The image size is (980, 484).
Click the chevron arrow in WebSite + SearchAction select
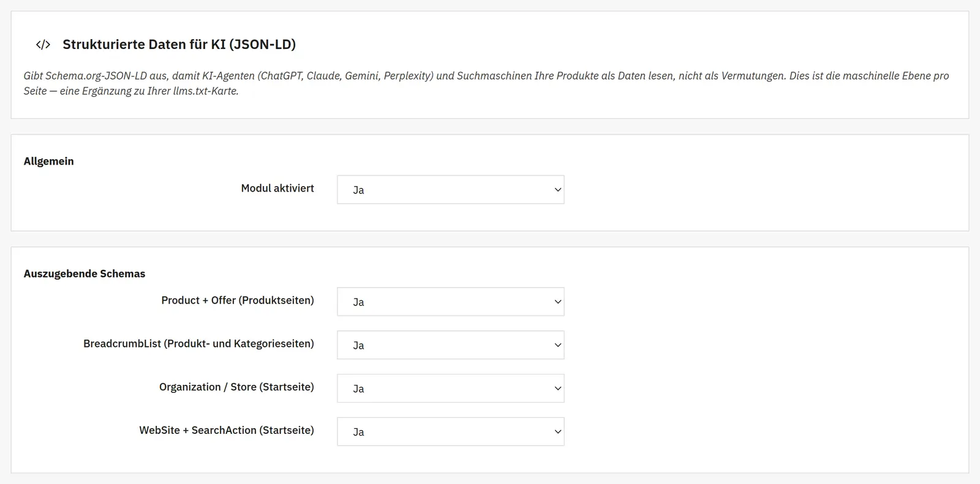(x=557, y=432)
